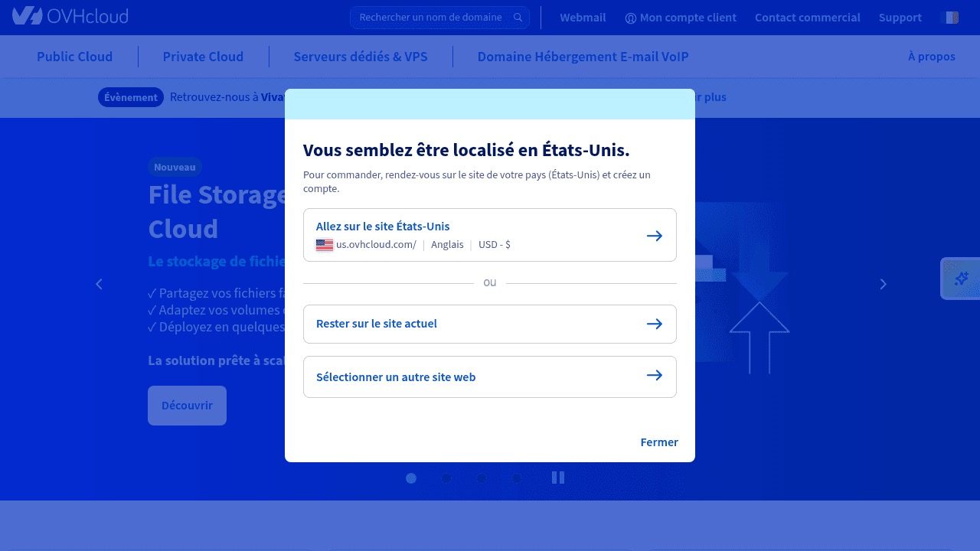Open Serveurs dédiés & VPS menu
980x551 pixels.
tap(361, 57)
